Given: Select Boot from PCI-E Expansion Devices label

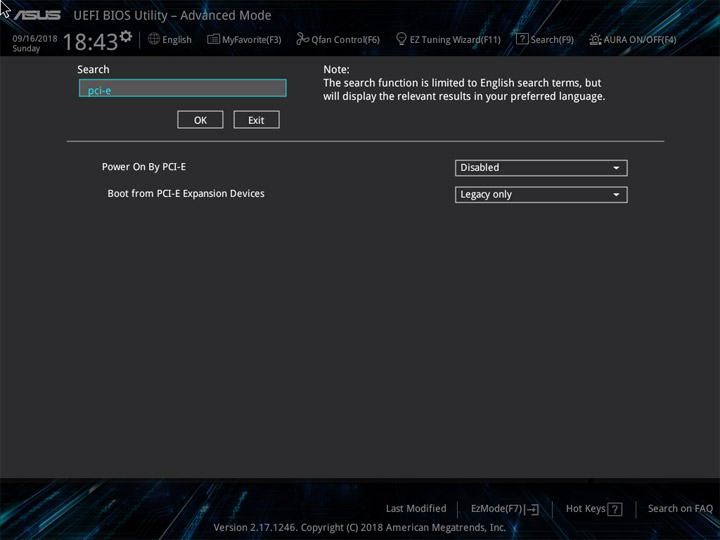Looking at the screenshot, I should (186, 193).
